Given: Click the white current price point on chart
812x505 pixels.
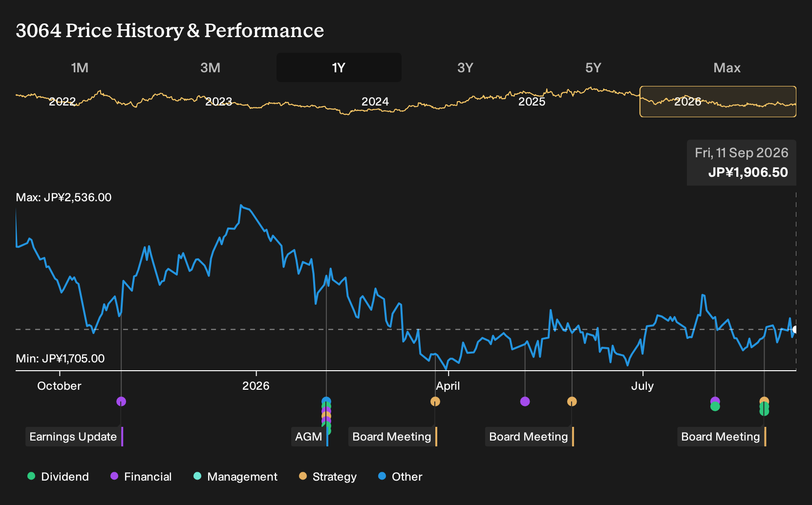Looking at the screenshot, I should (795, 330).
